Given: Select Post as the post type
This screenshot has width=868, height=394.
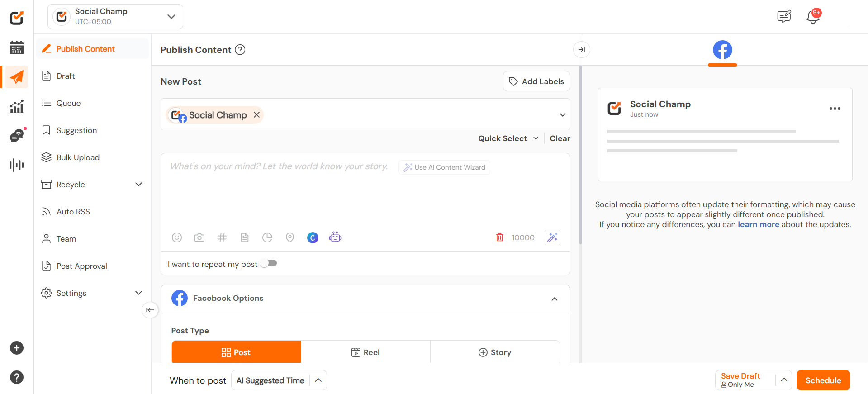Looking at the screenshot, I should coord(236,352).
